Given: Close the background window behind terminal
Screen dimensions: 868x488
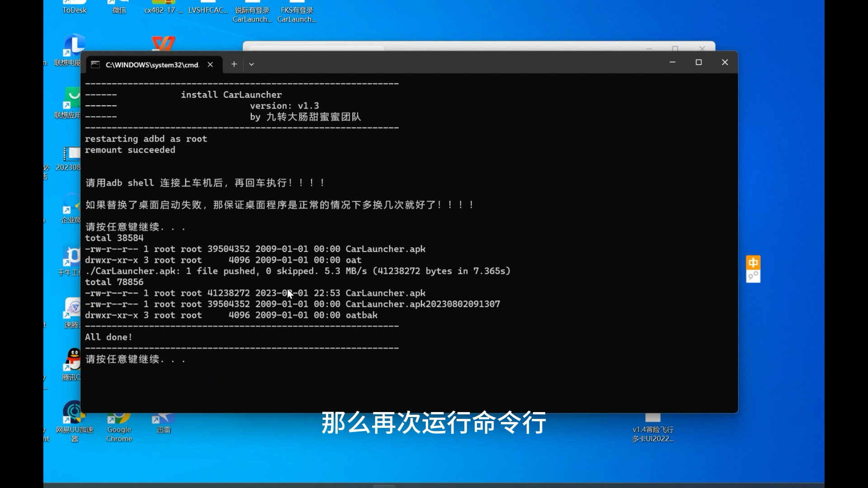Looking at the screenshot, I should [702, 48].
